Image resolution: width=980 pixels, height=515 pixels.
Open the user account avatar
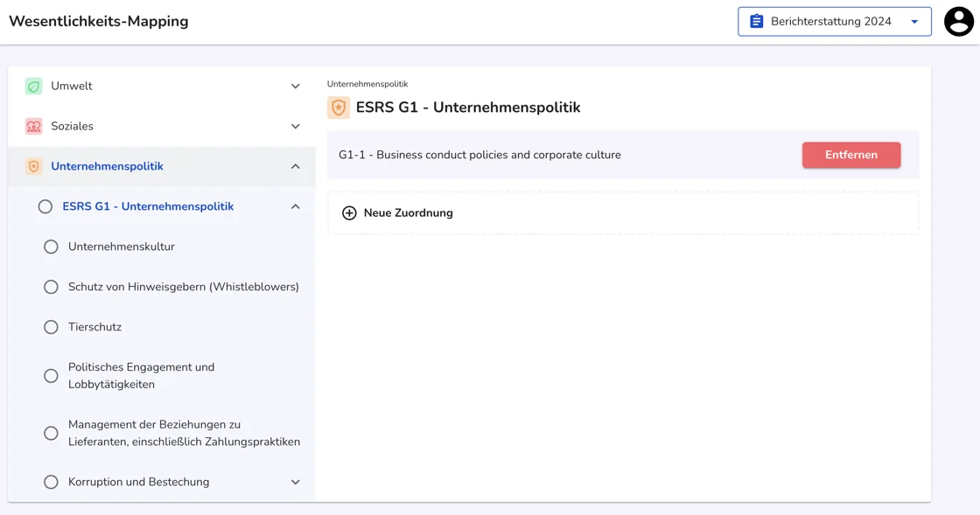point(958,22)
